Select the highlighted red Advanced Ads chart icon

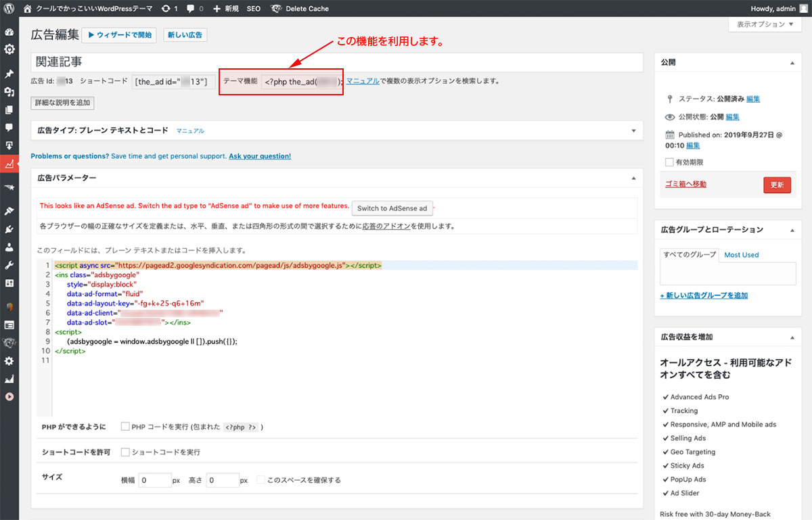9,164
